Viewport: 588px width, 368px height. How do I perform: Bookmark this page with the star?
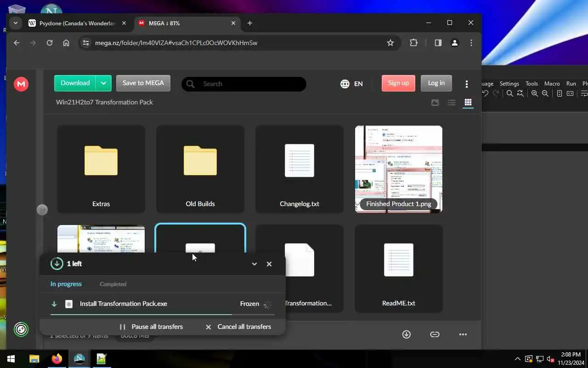[390, 43]
